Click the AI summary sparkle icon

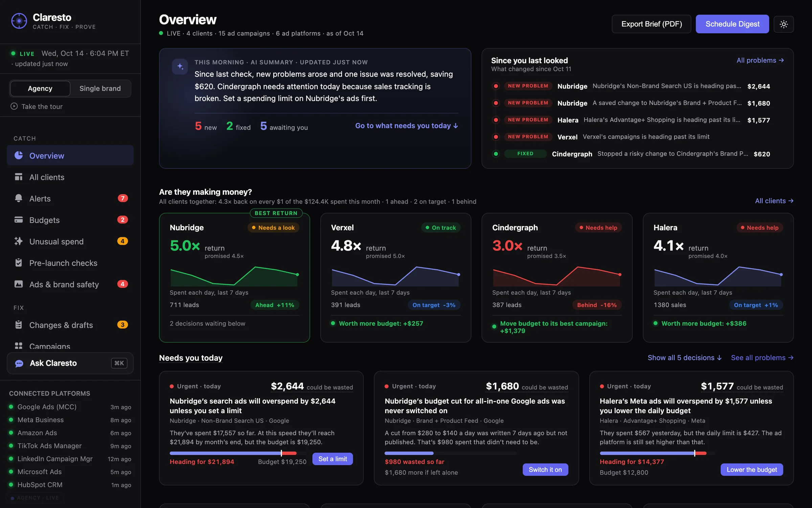(180, 66)
